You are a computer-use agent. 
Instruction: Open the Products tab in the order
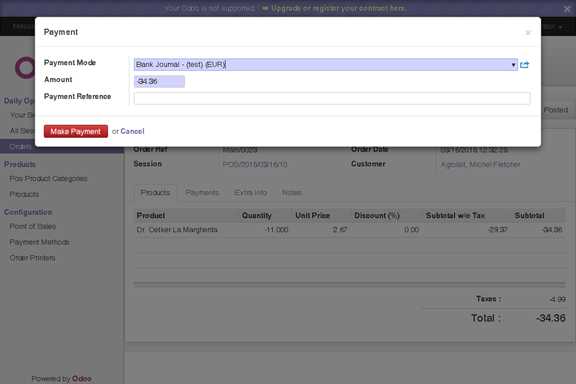click(155, 193)
